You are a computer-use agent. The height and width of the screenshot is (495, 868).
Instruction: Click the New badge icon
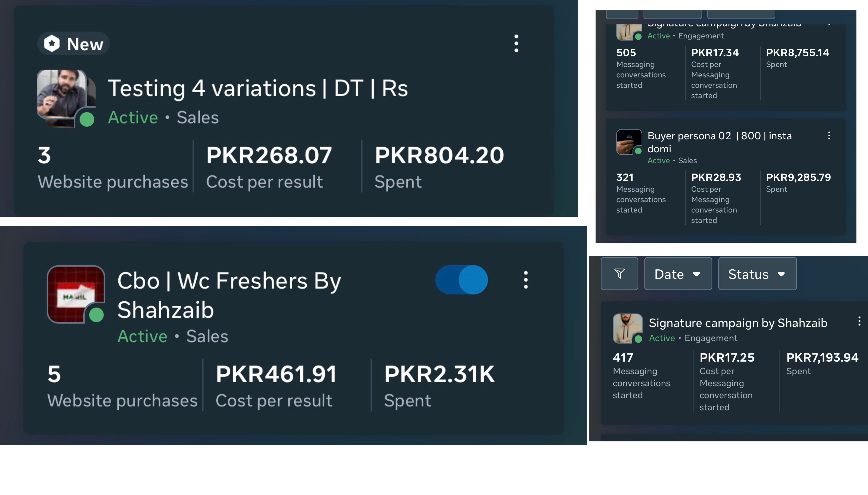[52, 44]
